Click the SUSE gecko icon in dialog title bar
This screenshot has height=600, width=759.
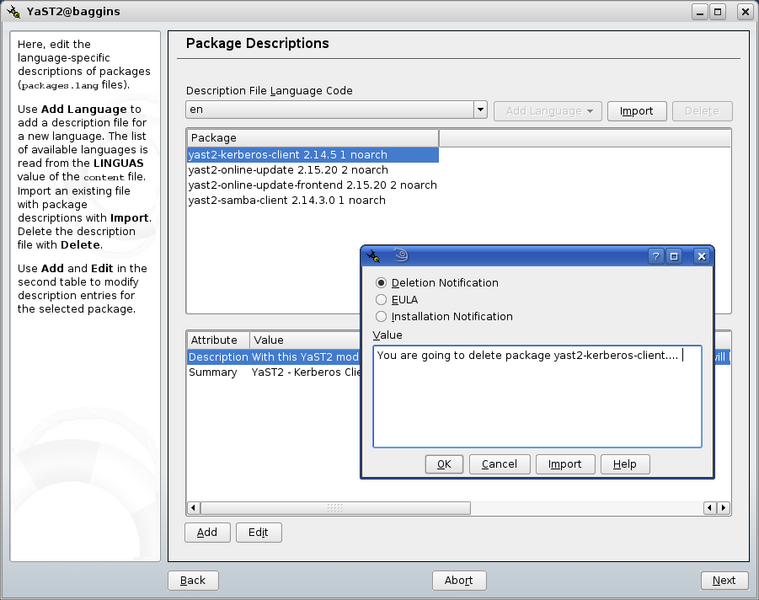[401, 256]
